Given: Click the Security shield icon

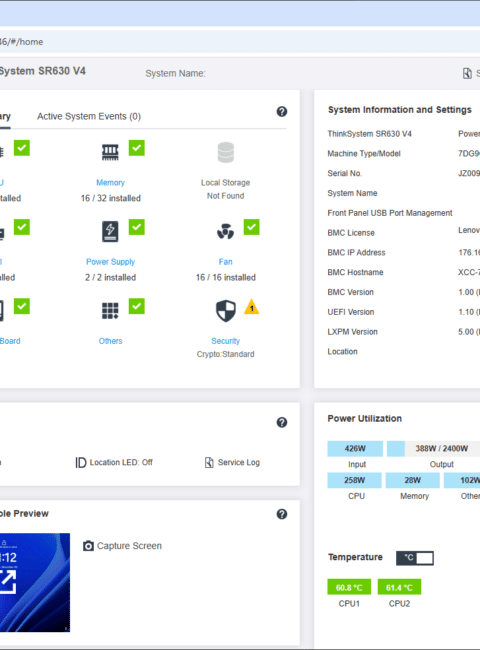Looking at the screenshot, I should [225, 310].
